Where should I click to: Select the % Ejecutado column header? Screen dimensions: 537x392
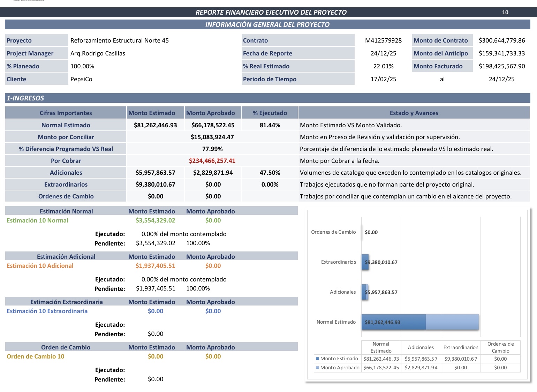(x=269, y=113)
